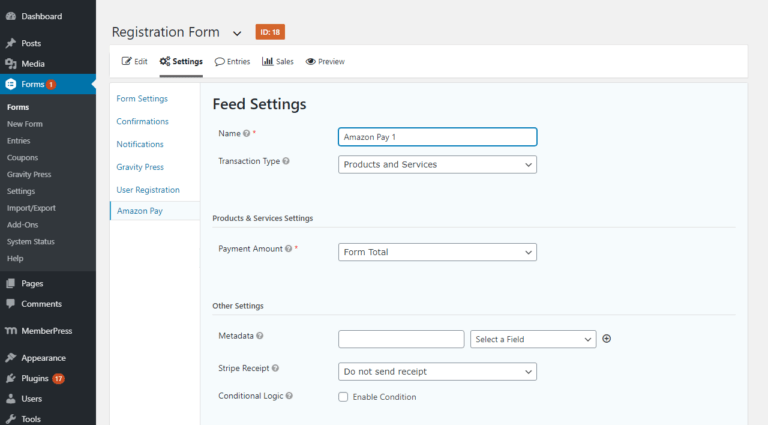The image size is (768, 425).
Task: Click the help icon beside Transaction Type
Action: (x=286, y=161)
